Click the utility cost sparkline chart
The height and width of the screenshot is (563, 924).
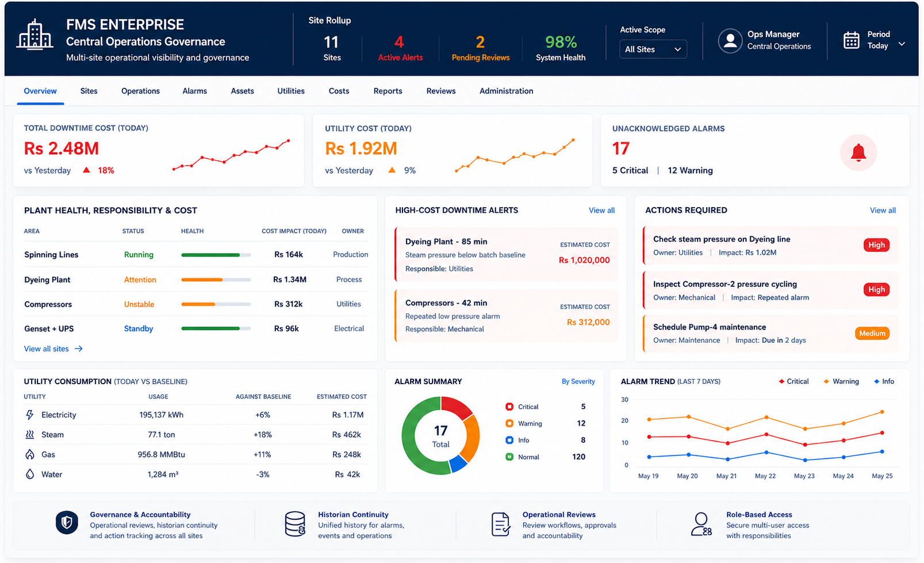coord(515,155)
